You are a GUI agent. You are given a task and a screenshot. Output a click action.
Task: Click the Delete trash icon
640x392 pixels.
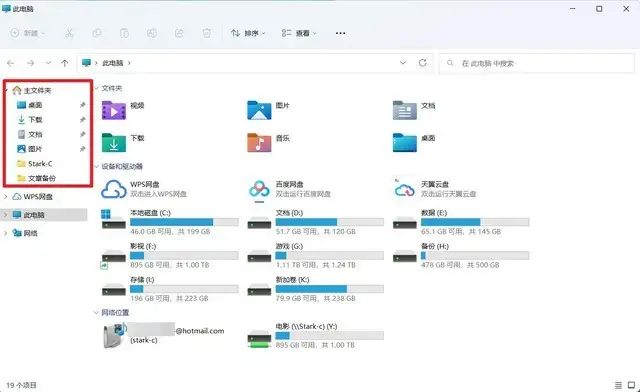(x=207, y=33)
